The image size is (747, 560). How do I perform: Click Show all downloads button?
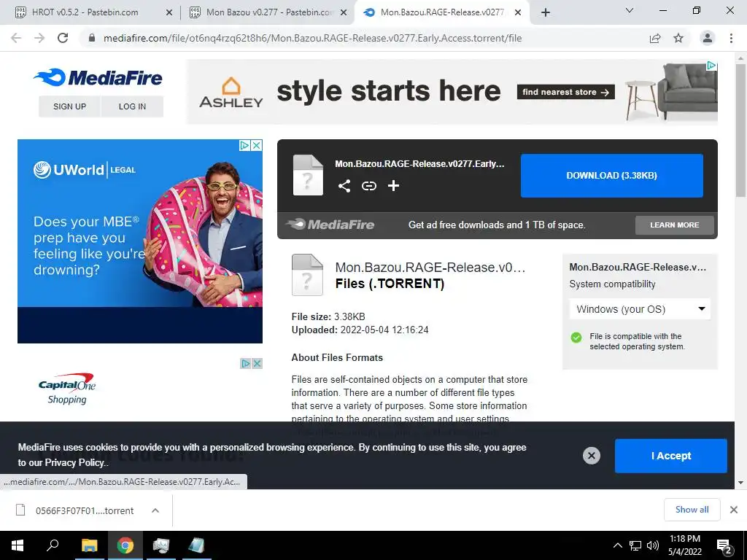pos(692,510)
